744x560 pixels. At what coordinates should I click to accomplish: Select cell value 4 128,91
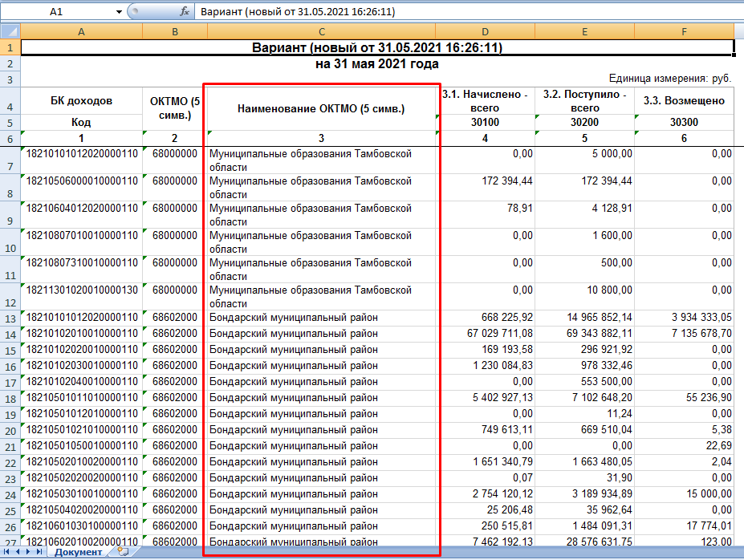coord(584,215)
